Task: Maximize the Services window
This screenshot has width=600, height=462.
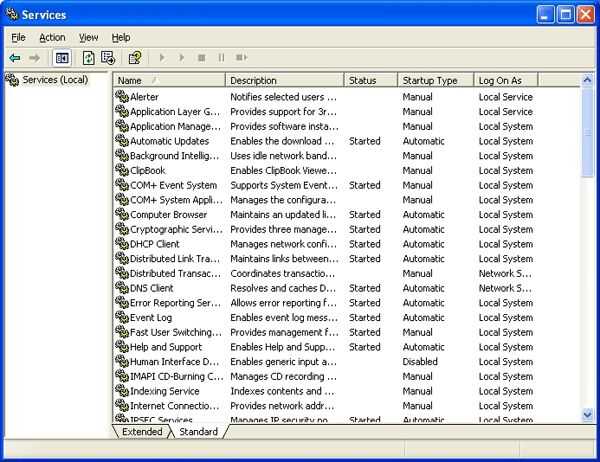Action: (x=566, y=15)
